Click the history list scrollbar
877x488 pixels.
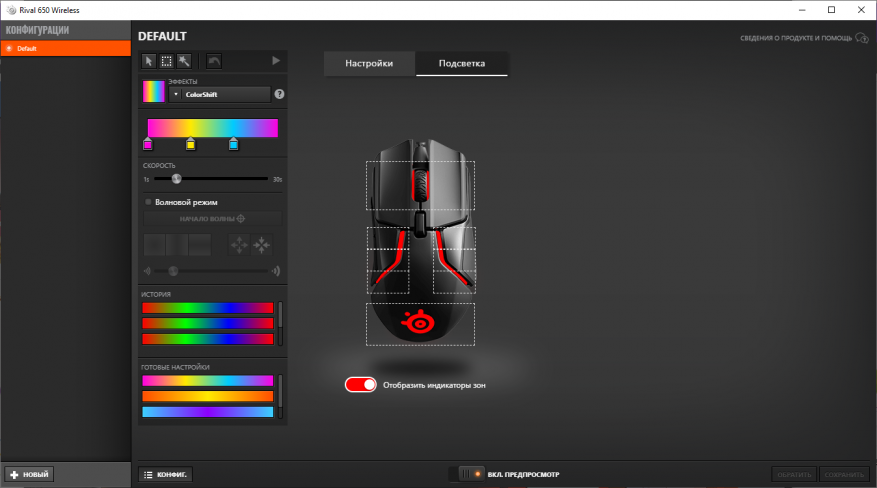coord(280,324)
